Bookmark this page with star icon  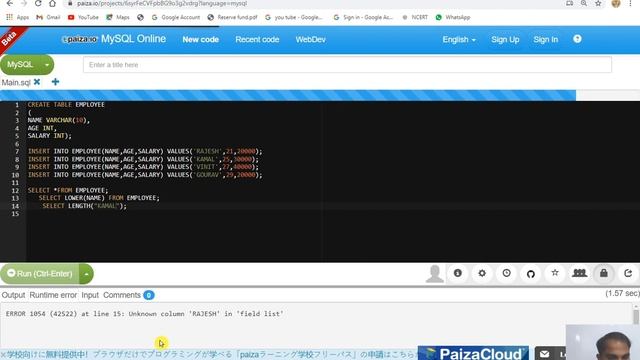tap(598, 3)
